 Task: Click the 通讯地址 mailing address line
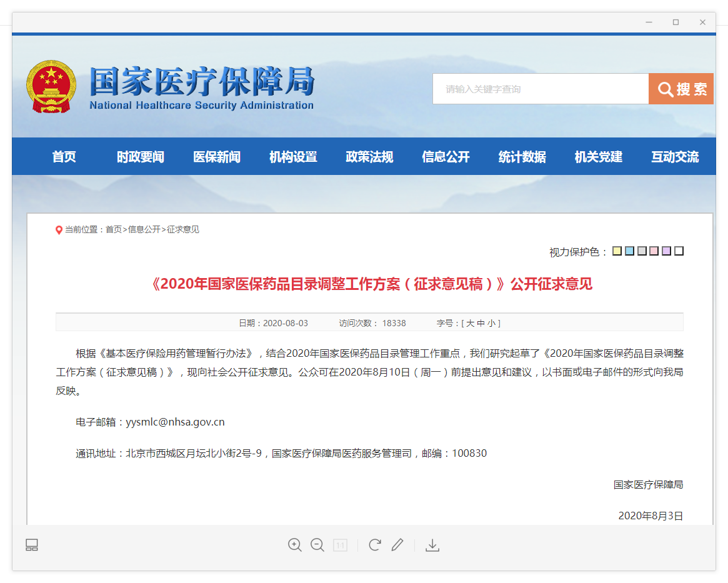[x=281, y=453]
